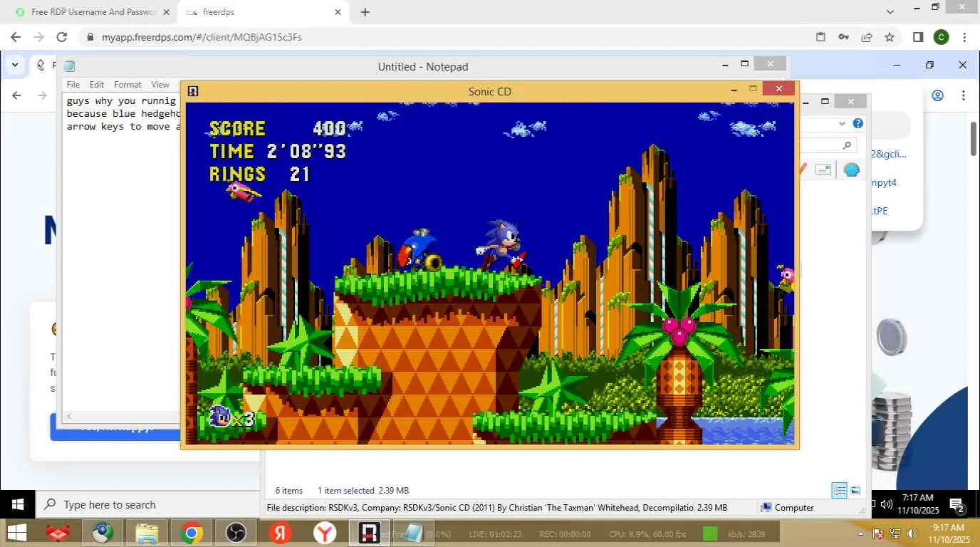Screen dimensions: 980x547
Task: Open the Notepad View menu
Action: (x=160, y=84)
